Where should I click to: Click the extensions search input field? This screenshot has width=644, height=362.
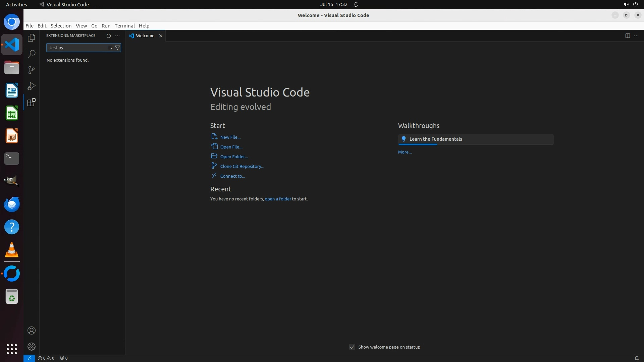(x=76, y=48)
